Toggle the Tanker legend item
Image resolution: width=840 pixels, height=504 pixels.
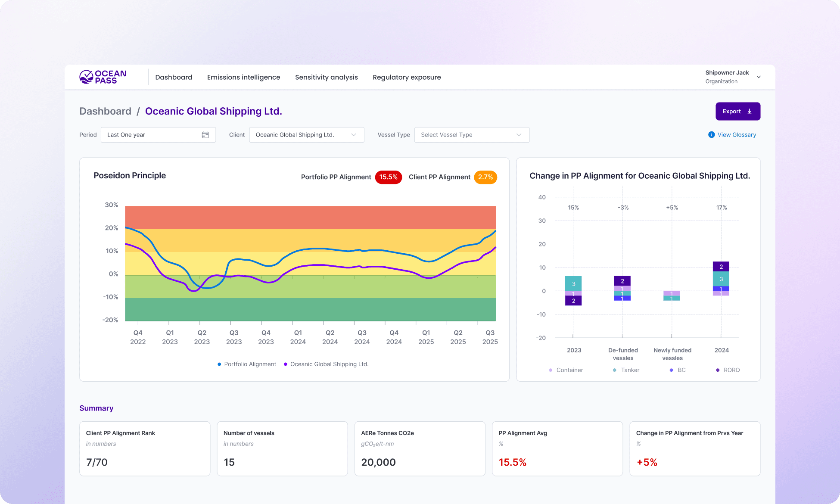pos(629,370)
